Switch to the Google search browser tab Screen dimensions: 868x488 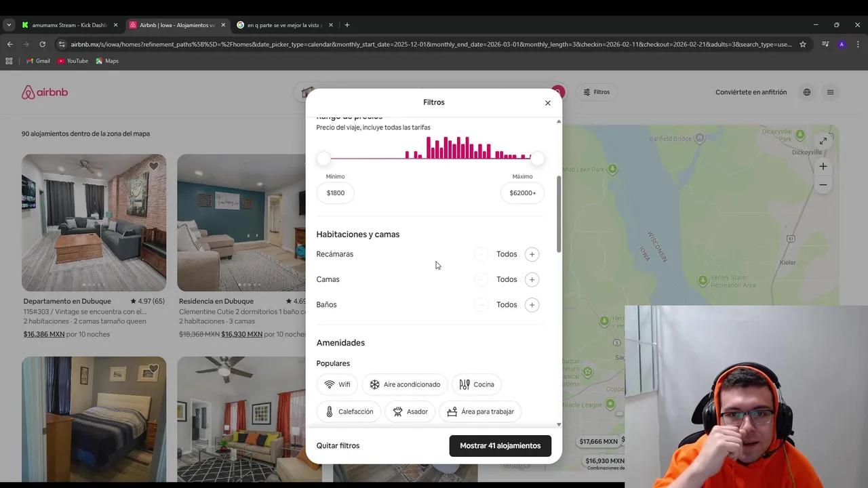[284, 25]
